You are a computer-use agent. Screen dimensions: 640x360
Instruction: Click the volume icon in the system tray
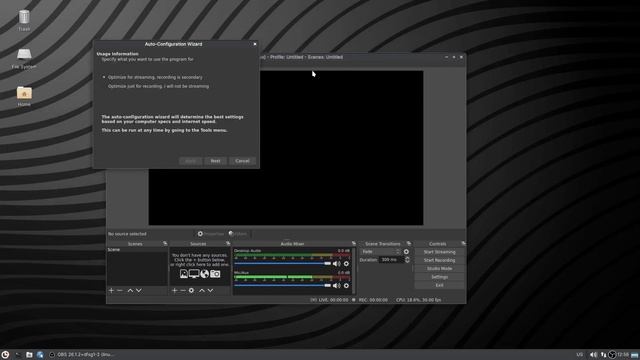point(593,355)
